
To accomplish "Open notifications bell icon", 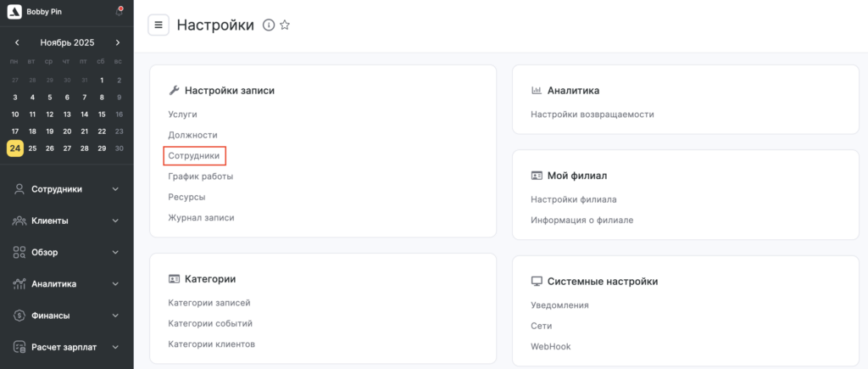I will tap(119, 11).
